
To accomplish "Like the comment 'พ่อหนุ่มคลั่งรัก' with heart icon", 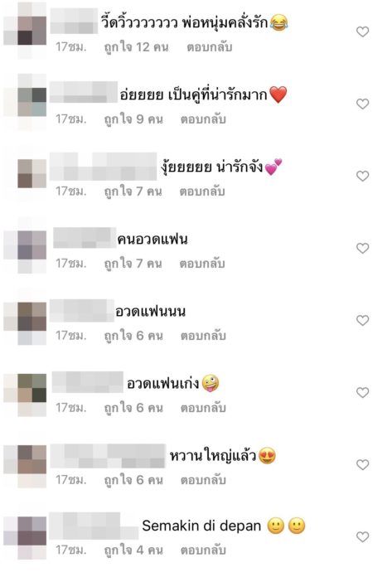I will [x=363, y=32].
